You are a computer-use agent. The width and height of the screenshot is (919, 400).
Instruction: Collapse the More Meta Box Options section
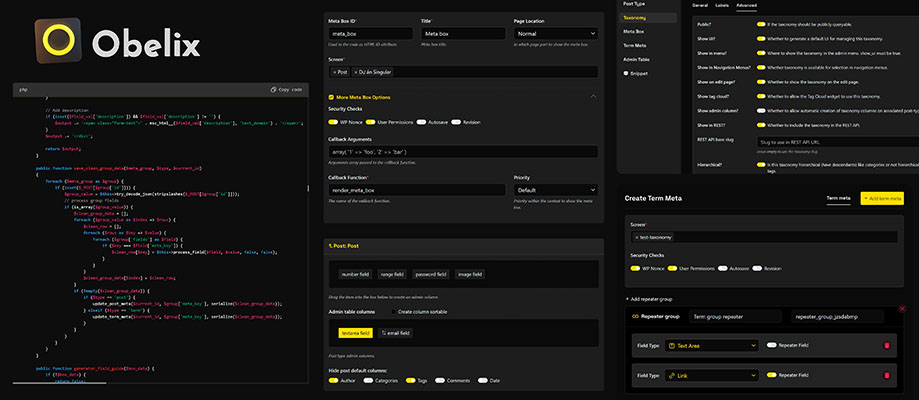593,96
